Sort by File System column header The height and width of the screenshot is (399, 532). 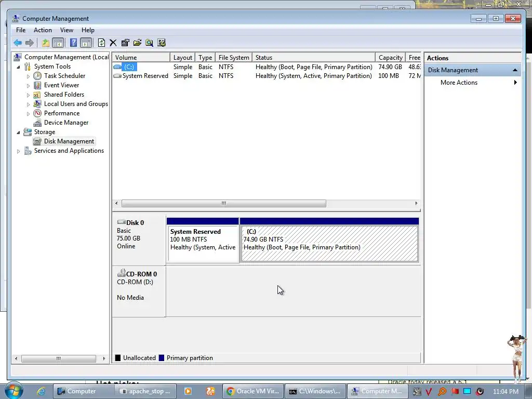[x=234, y=57]
